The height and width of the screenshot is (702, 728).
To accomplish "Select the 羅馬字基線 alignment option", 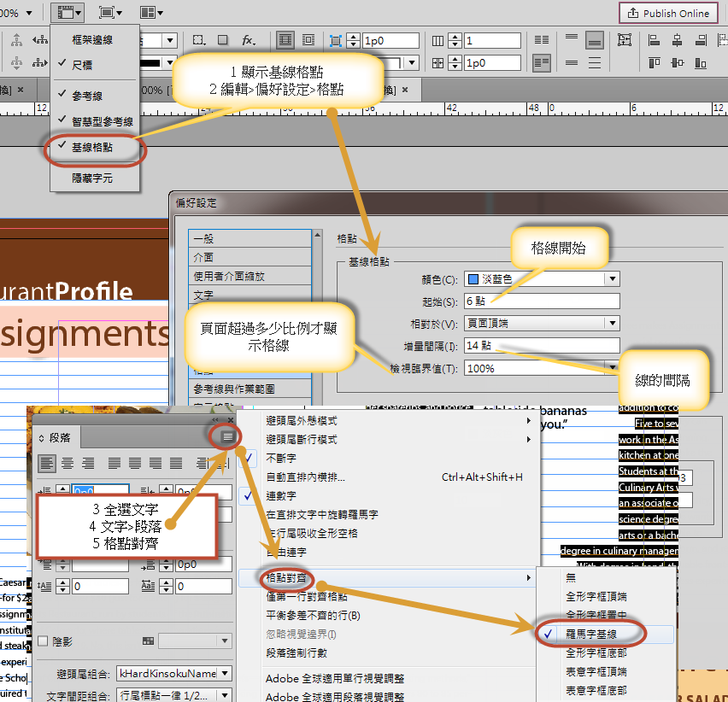I will (x=606, y=635).
